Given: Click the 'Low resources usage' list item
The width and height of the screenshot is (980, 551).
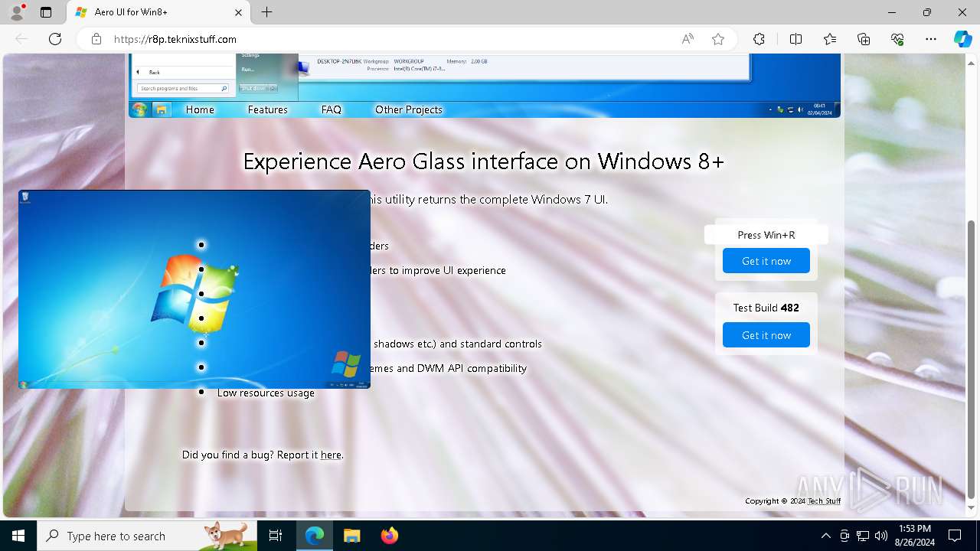Looking at the screenshot, I should click(x=266, y=393).
